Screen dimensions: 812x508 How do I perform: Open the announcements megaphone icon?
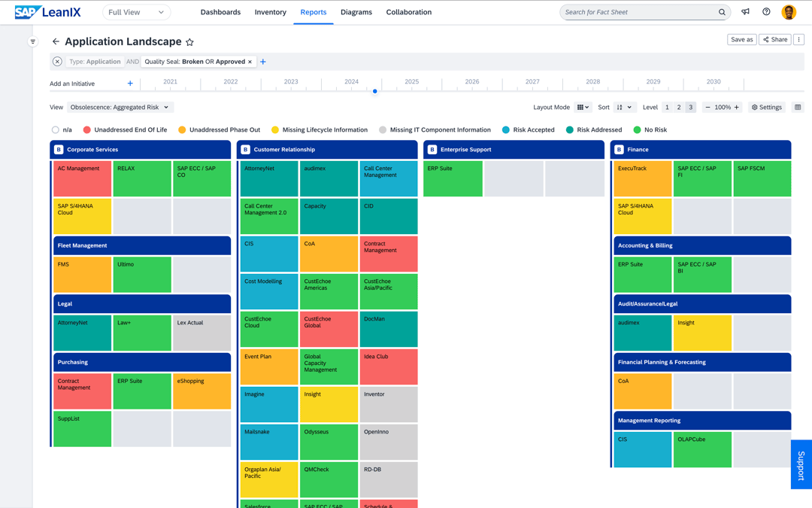(744, 12)
